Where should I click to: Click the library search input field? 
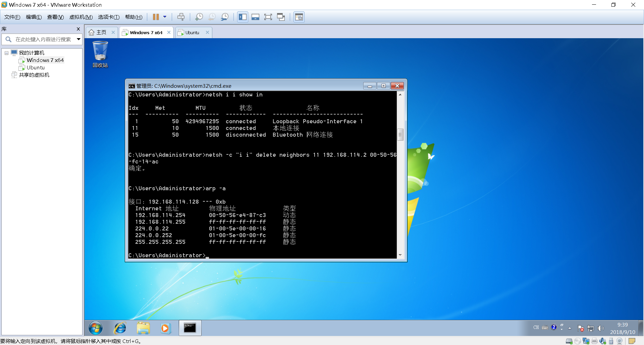(43, 39)
